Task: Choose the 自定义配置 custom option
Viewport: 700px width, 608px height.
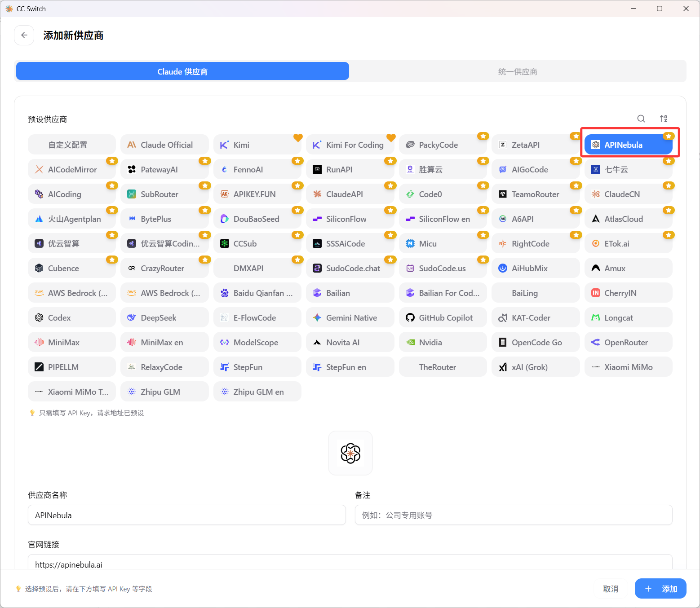Action: (x=72, y=145)
